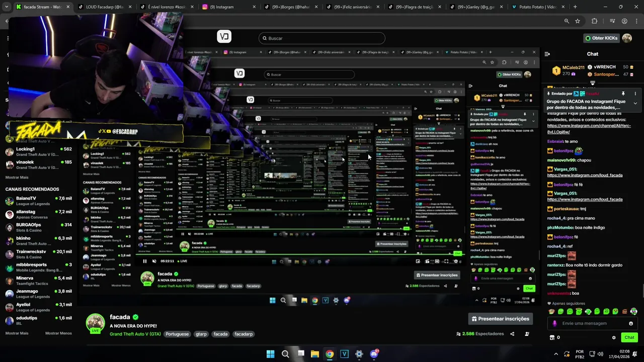Open the emoji picker in message box
Viewport: 644px width, 362px height.
pyautogui.click(x=631, y=323)
